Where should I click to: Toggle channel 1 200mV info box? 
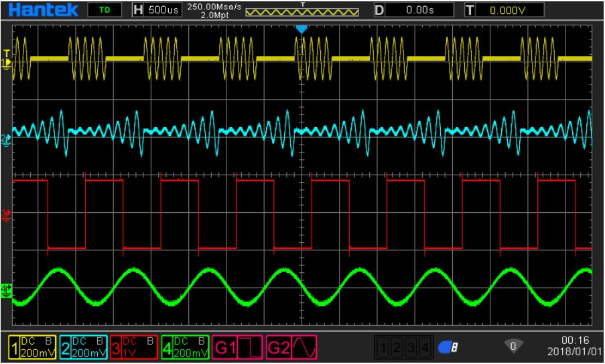(x=32, y=347)
